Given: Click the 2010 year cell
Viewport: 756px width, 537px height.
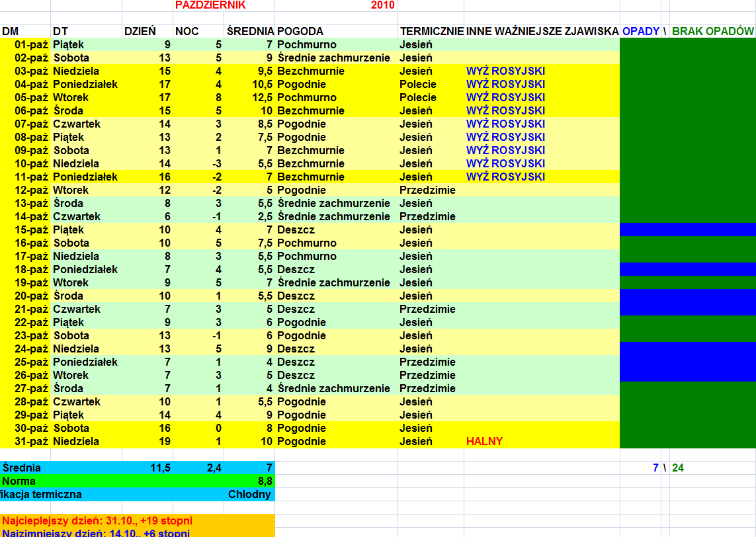Looking at the screenshot, I should (382, 5).
